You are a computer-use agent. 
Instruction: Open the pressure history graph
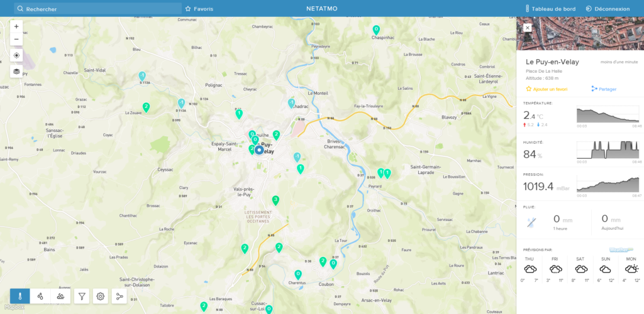tap(608, 184)
